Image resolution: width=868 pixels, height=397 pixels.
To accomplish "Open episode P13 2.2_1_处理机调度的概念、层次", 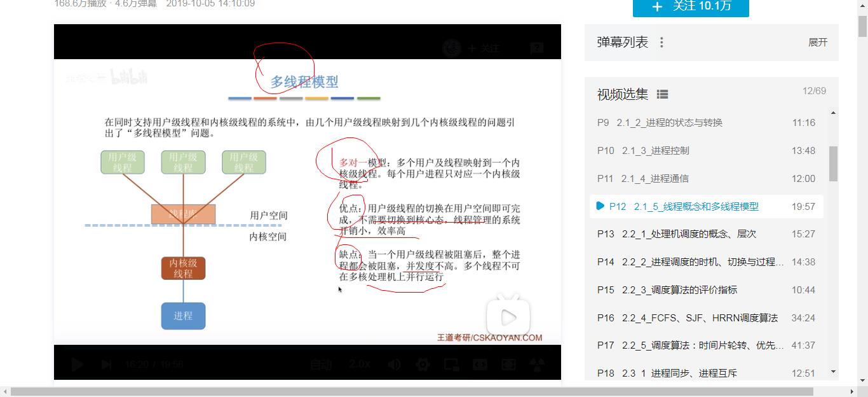I will pos(707,234).
